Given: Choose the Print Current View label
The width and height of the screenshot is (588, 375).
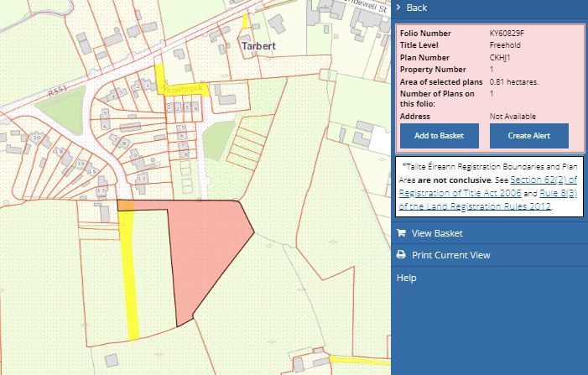Looking at the screenshot, I should coord(450,255).
